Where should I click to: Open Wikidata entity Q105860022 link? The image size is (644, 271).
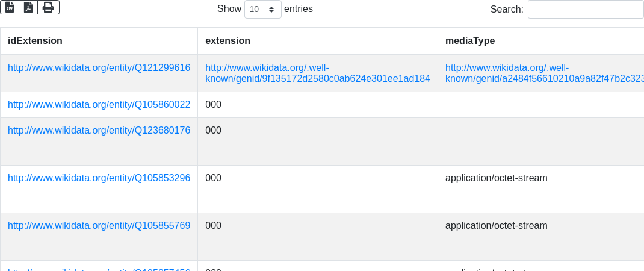click(99, 105)
